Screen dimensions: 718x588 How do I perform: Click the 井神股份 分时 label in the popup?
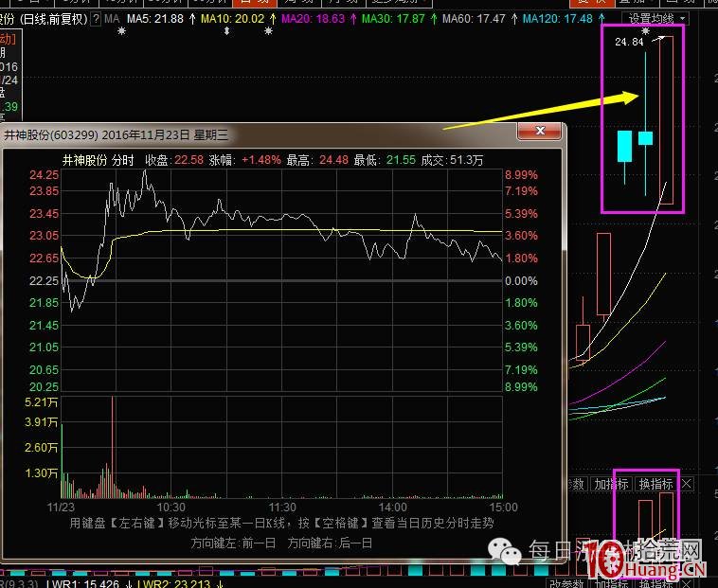[98, 160]
